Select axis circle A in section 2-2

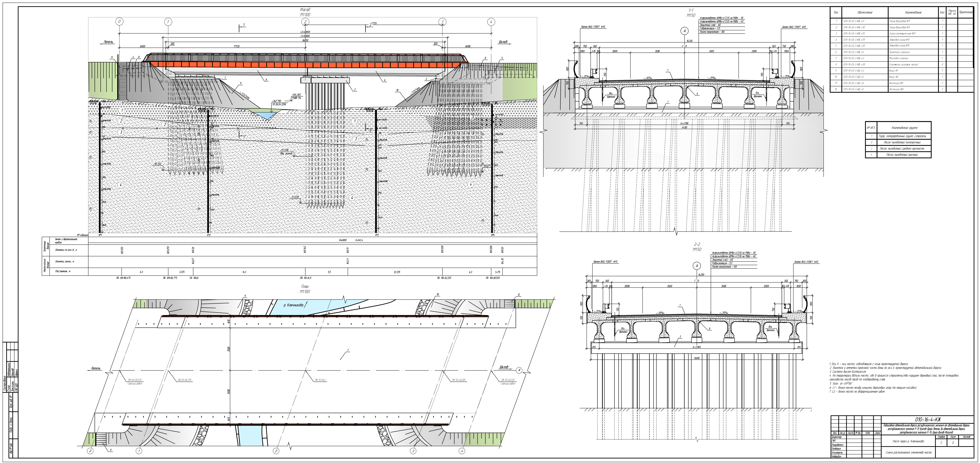point(697,266)
